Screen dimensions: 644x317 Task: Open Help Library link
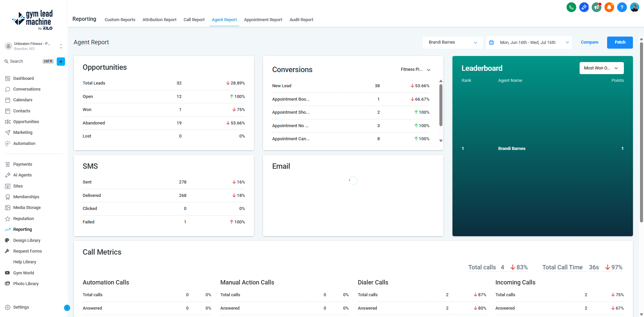pyautogui.click(x=24, y=262)
